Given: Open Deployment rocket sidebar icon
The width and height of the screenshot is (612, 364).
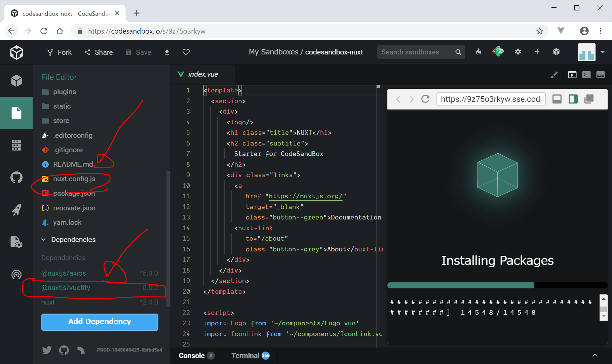Looking at the screenshot, I should click(16, 210).
